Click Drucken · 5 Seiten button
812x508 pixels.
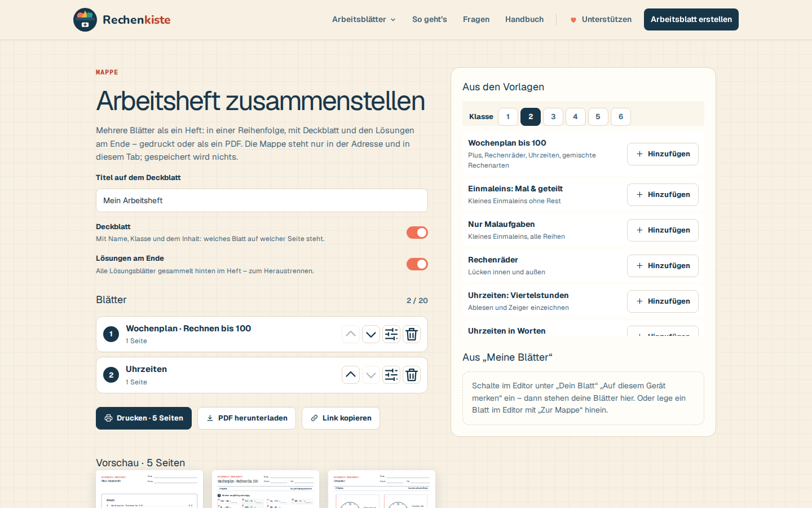click(x=144, y=418)
